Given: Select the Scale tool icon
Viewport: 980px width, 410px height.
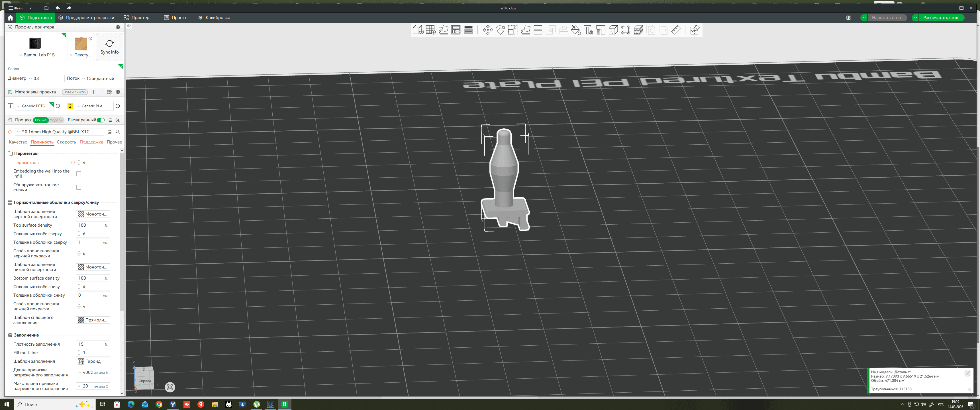Looking at the screenshot, I should coord(513,30).
